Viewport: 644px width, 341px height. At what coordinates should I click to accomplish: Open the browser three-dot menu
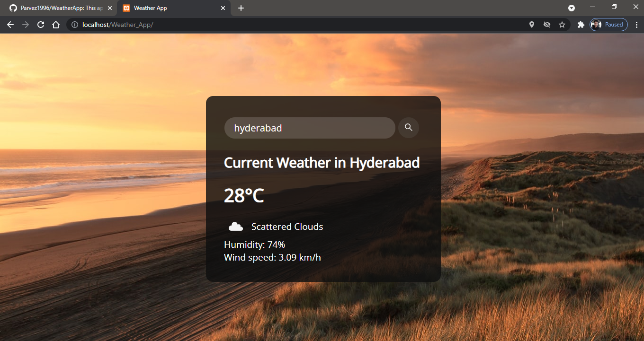coord(636,24)
